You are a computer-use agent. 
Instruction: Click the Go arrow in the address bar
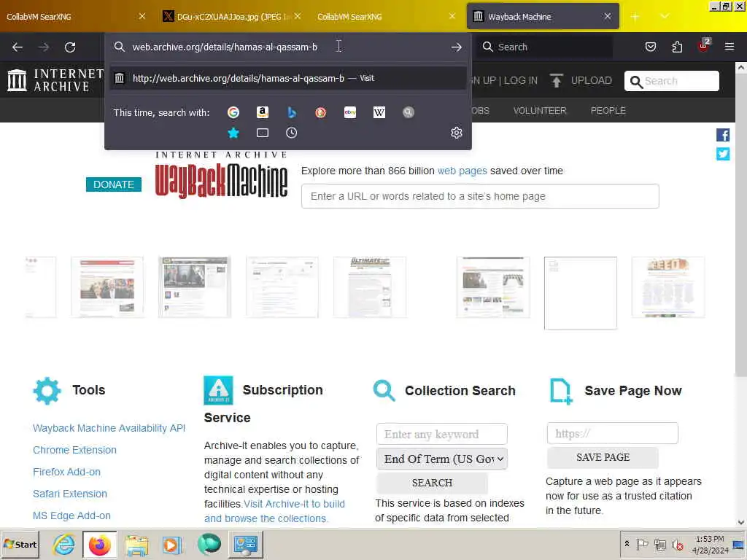tap(457, 47)
